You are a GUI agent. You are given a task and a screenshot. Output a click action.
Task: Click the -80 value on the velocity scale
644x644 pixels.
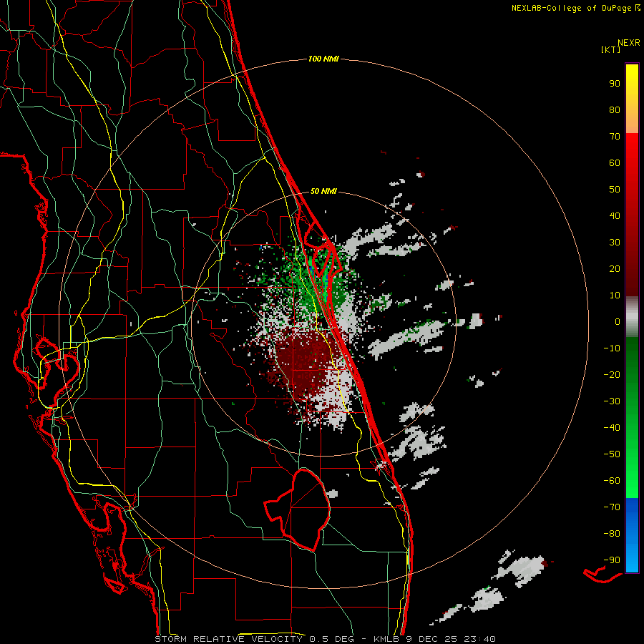pos(612,534)
